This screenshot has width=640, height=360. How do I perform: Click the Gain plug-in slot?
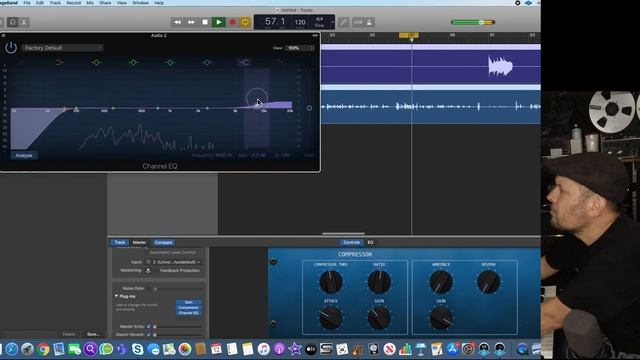coord(188,302)
